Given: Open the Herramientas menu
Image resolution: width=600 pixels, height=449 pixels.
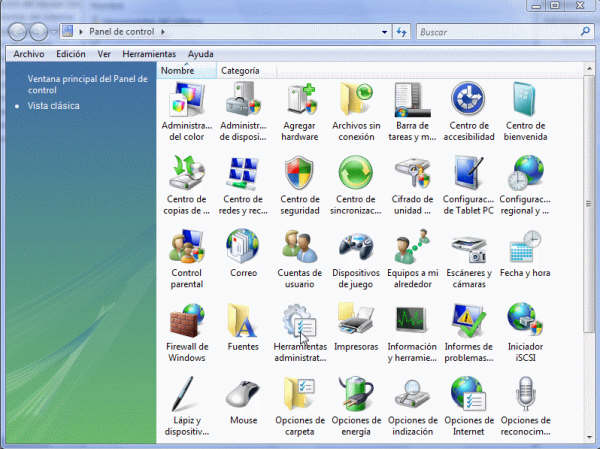Looking at the screenshot, I should [x=149, y=54].
